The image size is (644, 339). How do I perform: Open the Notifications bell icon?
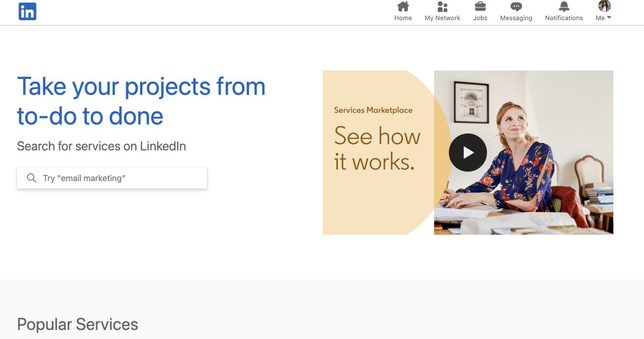[x=564, y=6]
